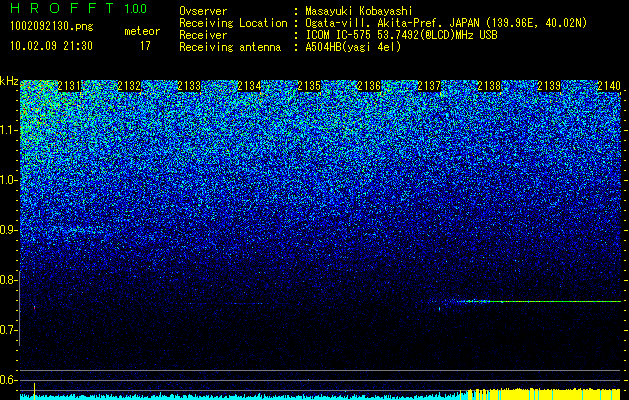This screenshot has height=400, width=629.
Task: Click the 2134 time marker
Action: click(249, 86)
